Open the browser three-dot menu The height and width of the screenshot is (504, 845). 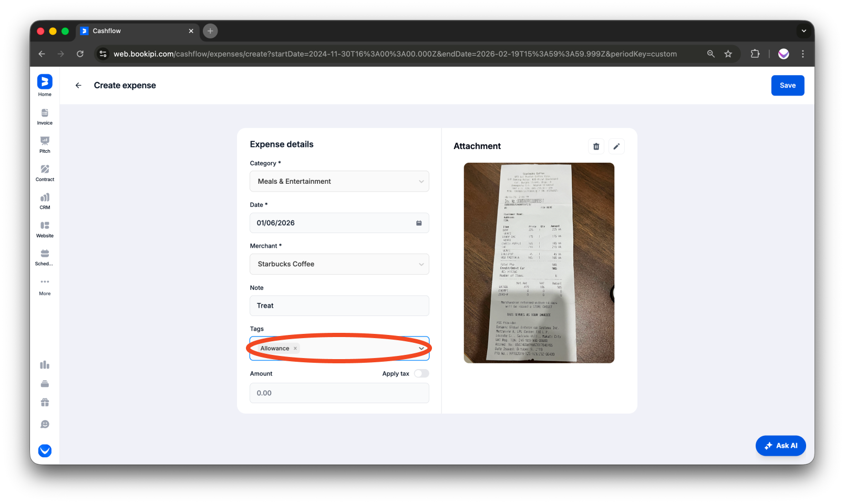click(802, 54)
